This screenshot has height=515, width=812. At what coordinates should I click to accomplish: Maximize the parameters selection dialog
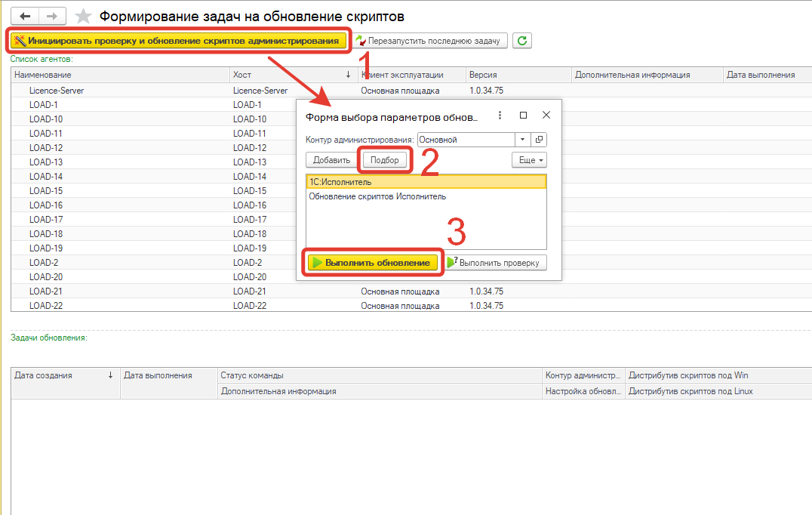click(523, 116)
